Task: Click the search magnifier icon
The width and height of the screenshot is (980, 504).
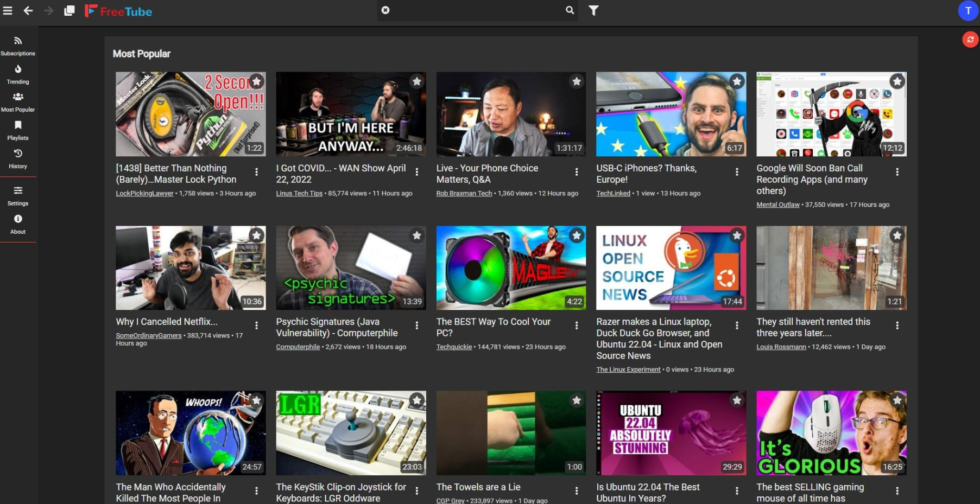Action: (570, 10)
